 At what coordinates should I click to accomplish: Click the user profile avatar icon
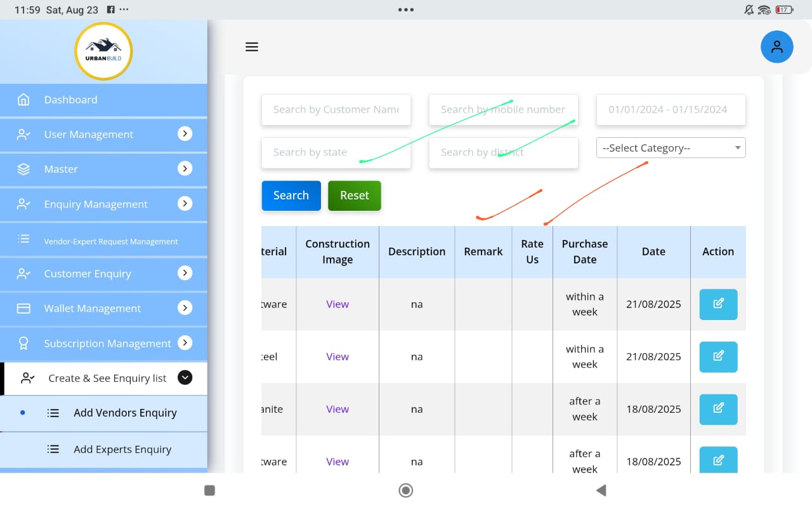click(x=776, y=47)
